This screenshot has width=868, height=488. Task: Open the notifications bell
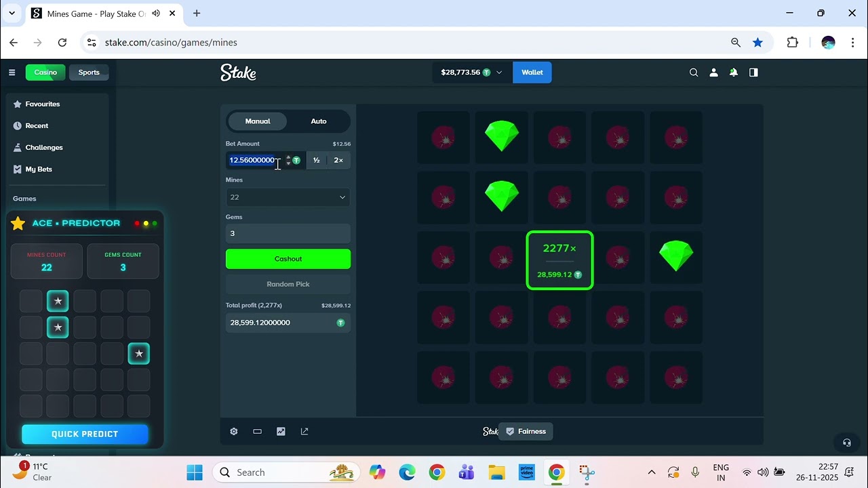point(733,73)
